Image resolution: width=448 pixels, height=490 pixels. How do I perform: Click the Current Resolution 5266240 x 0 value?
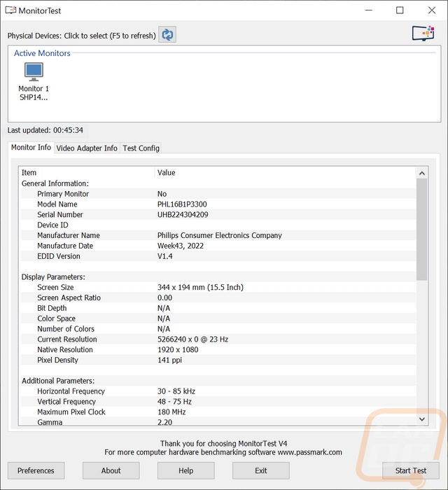(x=192, y=339)
